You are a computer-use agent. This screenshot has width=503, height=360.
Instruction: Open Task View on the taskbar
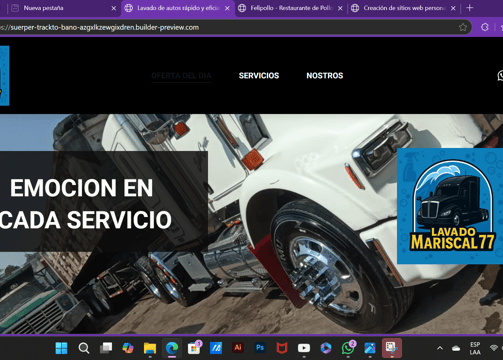(x=106, y=348)
